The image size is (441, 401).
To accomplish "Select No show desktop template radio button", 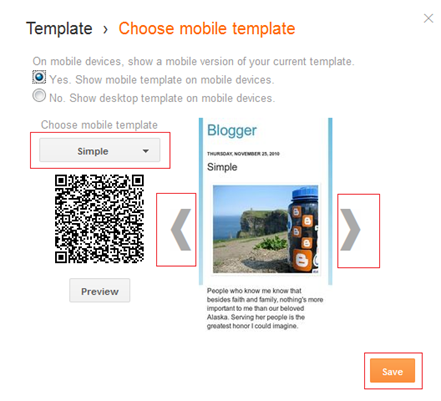I will [39, 95].
